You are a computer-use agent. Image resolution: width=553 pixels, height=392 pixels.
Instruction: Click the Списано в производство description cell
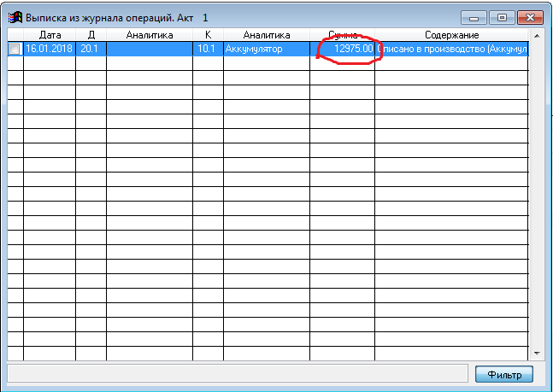pyautogui.click(x=451, y=50)
